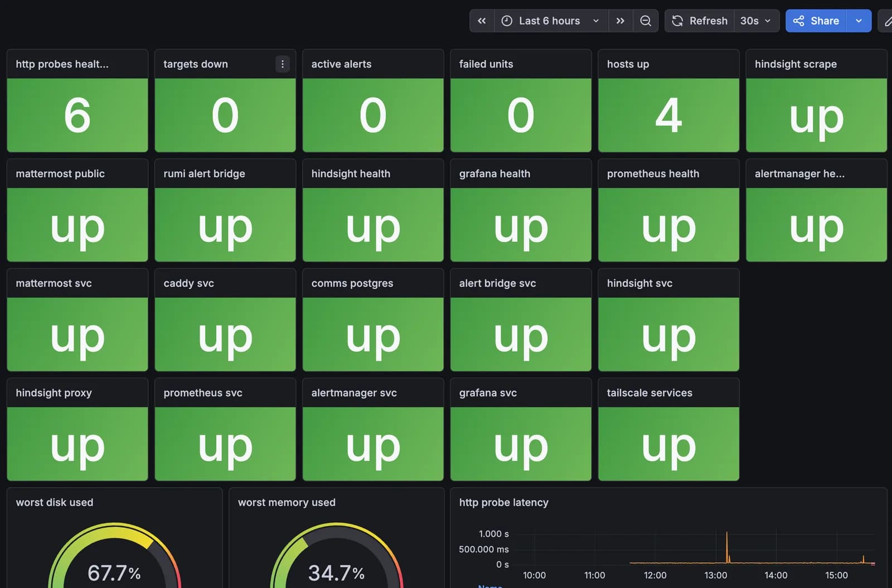Select the mattermost public panel title
The height and width of the screenshot is (588, 892).
[60, 174]
